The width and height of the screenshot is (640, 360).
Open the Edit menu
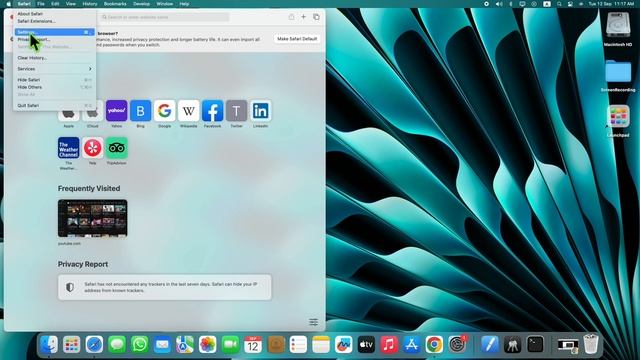pos(55,4)
